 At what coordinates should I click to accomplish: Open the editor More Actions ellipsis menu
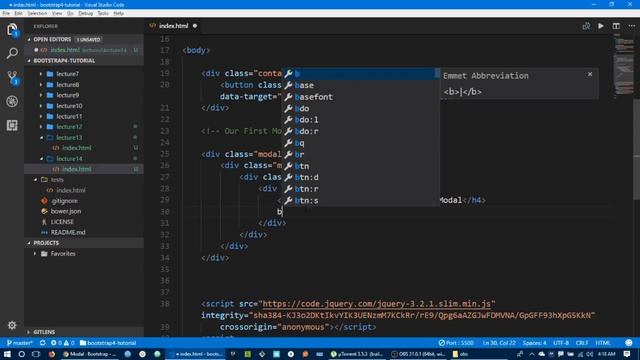(x=631, y=26)
